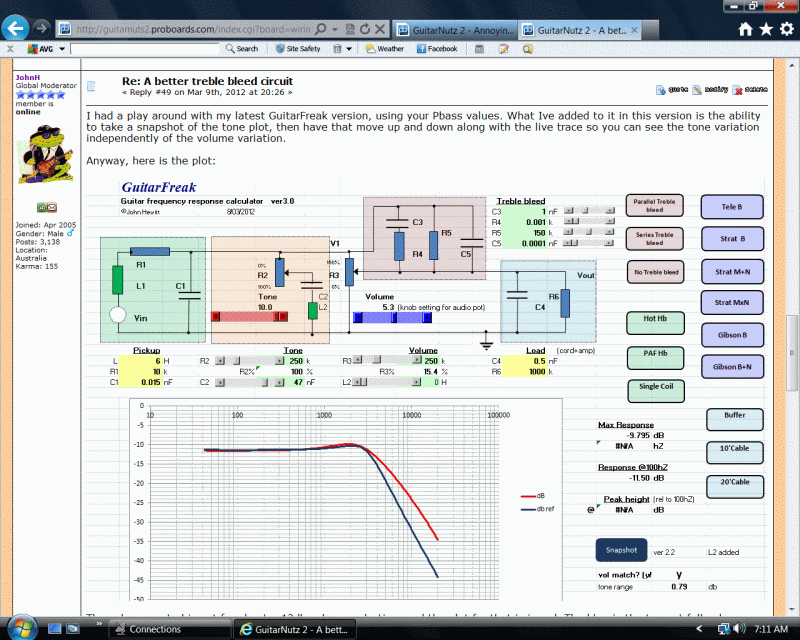Open the browser Home page icon

click(745, 30)
